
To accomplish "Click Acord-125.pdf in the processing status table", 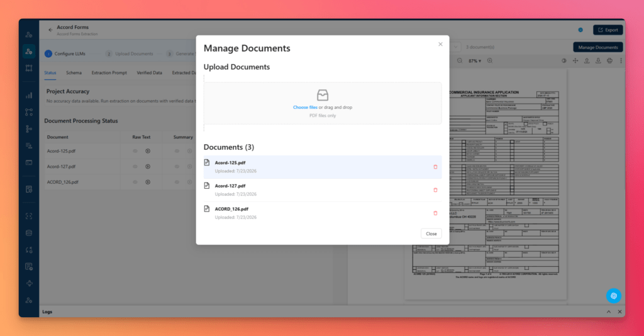I will (61, 151).
